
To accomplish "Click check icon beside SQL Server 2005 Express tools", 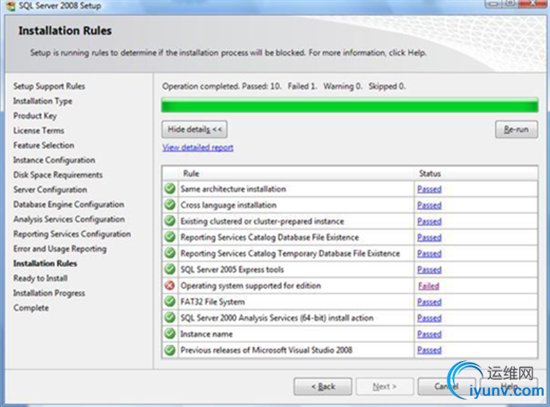I will click(x=170, y=269).
